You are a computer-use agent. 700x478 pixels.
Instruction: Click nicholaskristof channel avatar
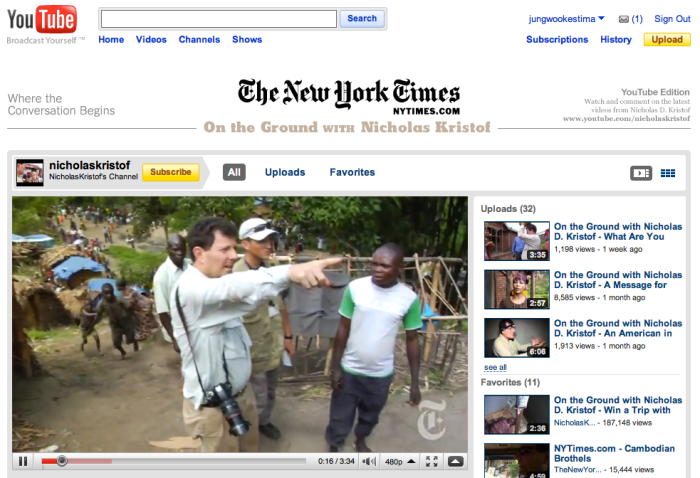pyautogui.click(x=30, y=172)
